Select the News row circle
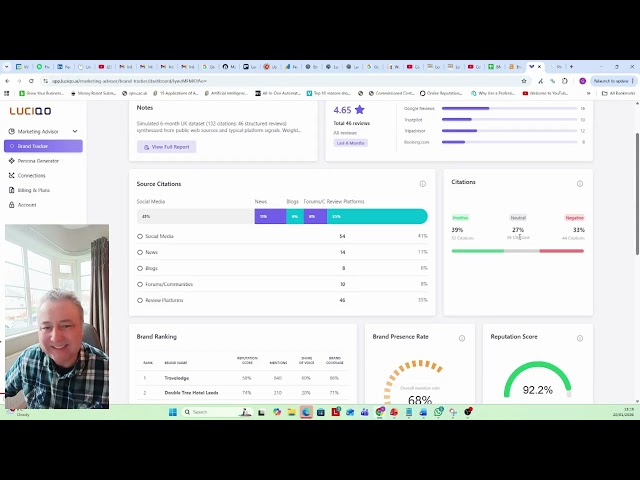Viewport: 640px width, 480px height. (140, 252)
